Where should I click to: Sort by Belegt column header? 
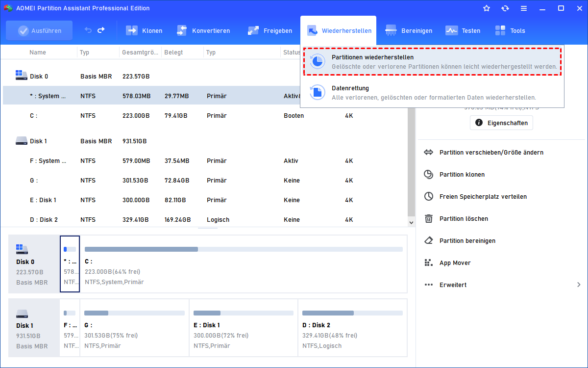coord(173,52)
